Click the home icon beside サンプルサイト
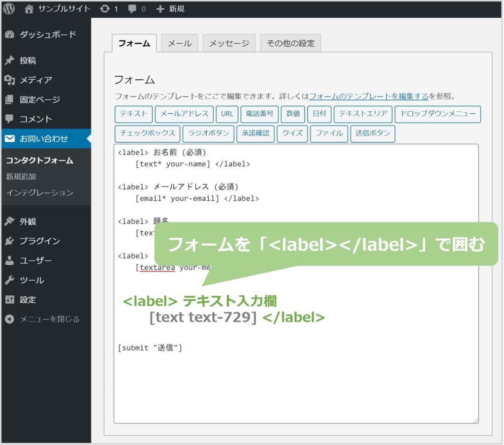This screenshot has width=504, height=445. [29, 9]
